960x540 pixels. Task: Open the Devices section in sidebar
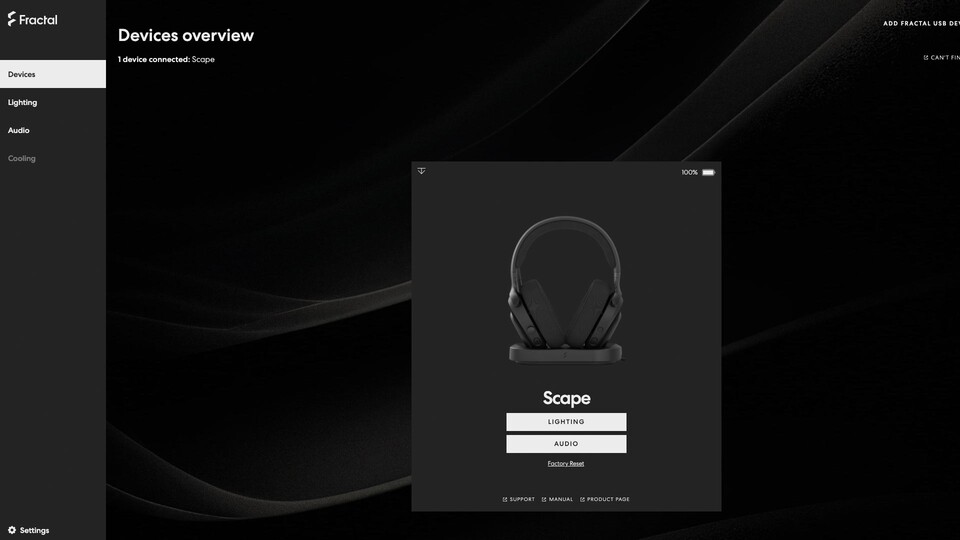[53, 74]
